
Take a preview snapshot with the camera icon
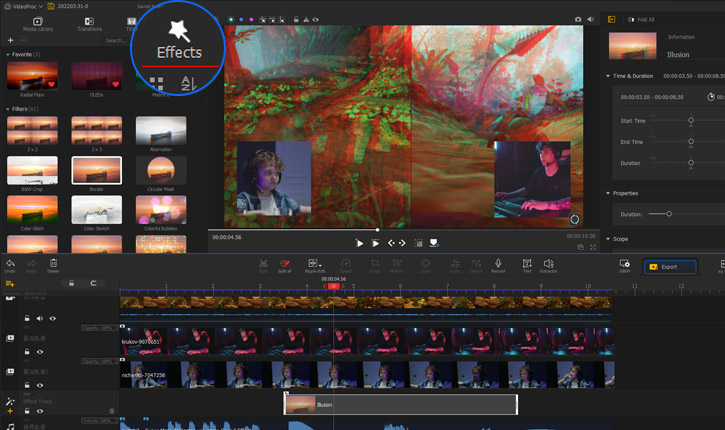pos(577,19)
